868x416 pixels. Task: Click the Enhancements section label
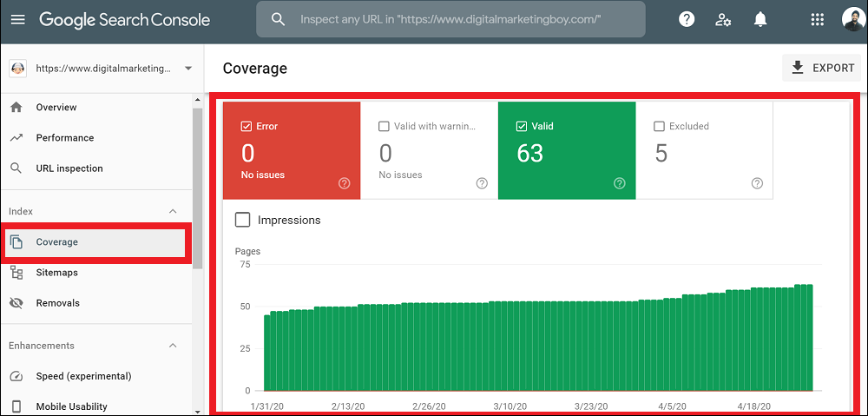pyautogui.click(x=42, y=346)
